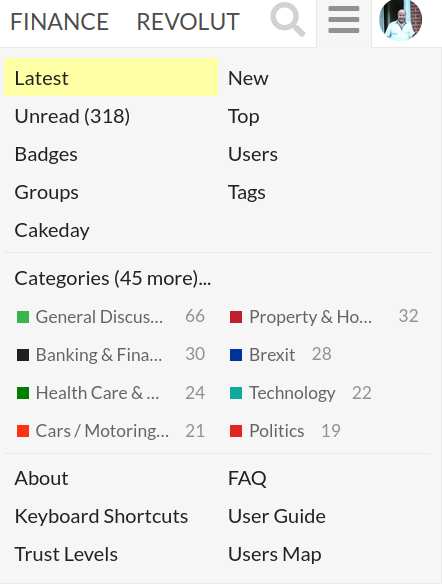
Task: Open the Cakeday page
Action: (52, 230)
